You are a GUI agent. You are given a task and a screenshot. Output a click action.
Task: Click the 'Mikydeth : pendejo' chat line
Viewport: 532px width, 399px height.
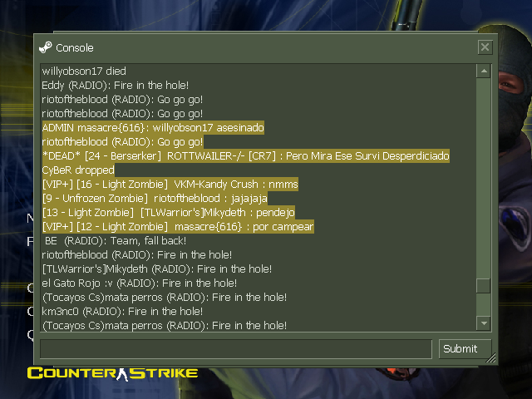(x=168, y=213)
